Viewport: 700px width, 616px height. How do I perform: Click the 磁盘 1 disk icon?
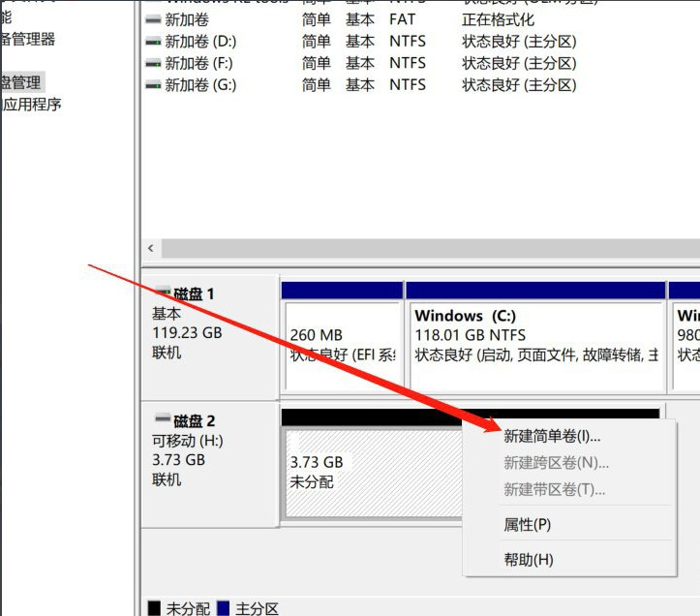[x=162, y=293]
